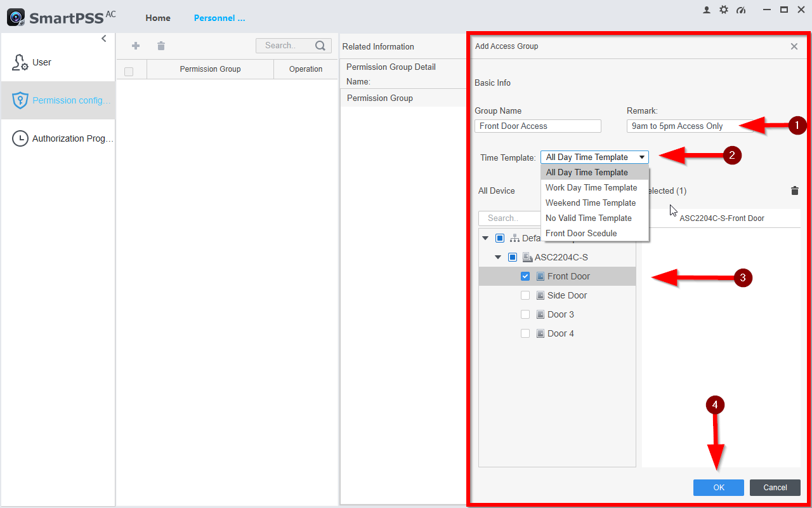Select Work Day Time Template option
This screenshot has width=812, height=508.
pyautogui.click(x=594, y=187)
